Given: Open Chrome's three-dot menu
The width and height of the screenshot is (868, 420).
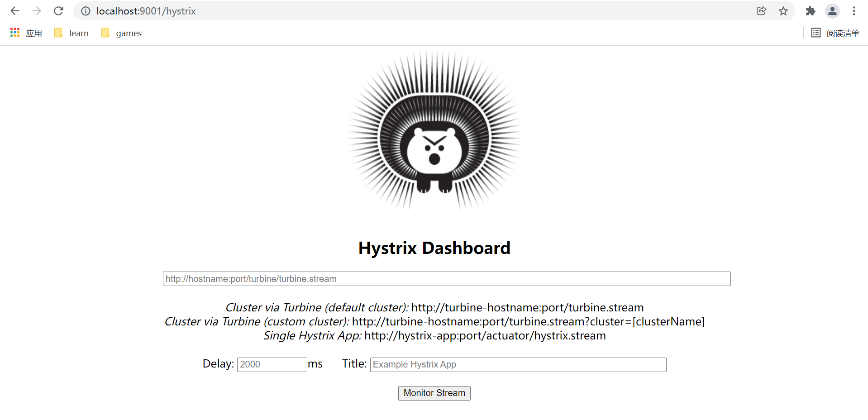Looking at the screenshot, I should pyautogui.click(x=854, y=11).
